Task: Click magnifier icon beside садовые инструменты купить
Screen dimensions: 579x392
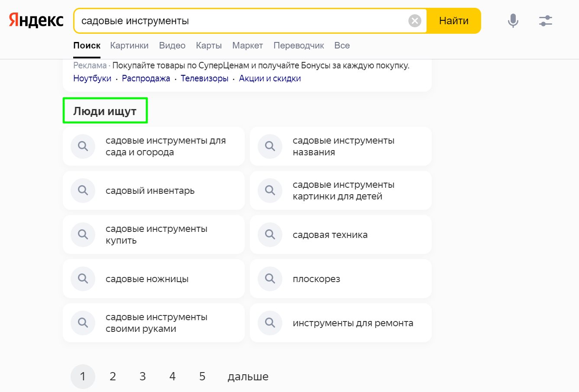Action: tap(83, 235)
